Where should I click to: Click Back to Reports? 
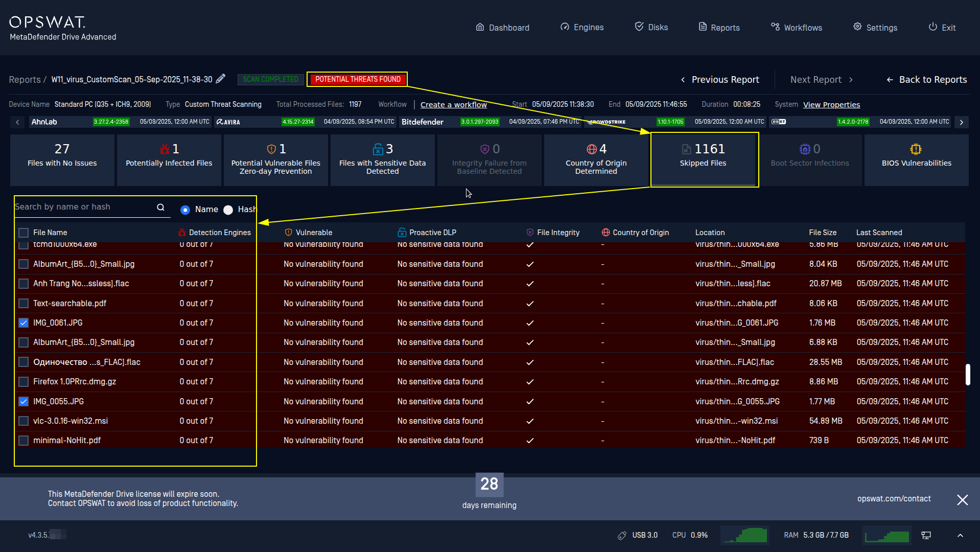(x=927, y=80)
